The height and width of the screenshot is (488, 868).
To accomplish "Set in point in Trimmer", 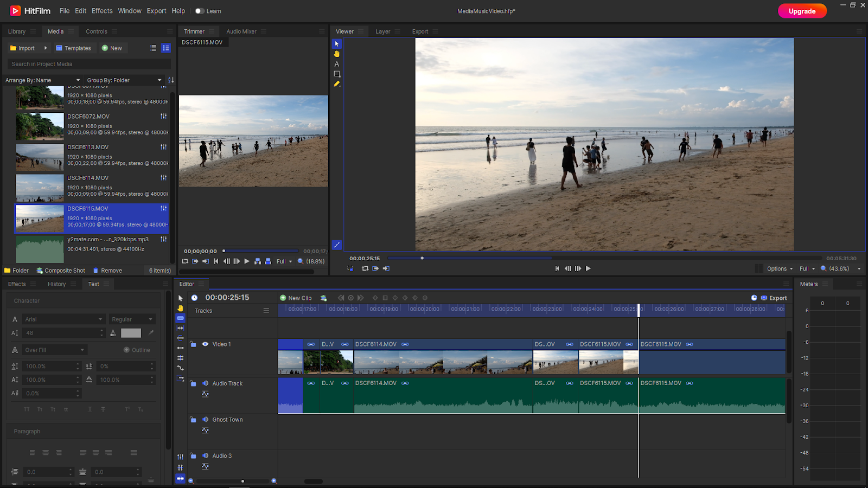I will click(195, 261).
